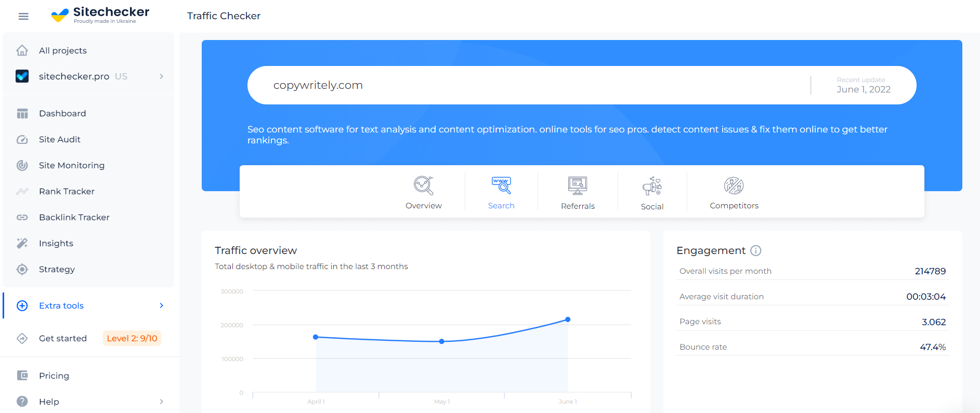980x413 pixels.
Task: Click the sitechecker.pro US project name
Action: pyautogui.click(x=83, y=76)
